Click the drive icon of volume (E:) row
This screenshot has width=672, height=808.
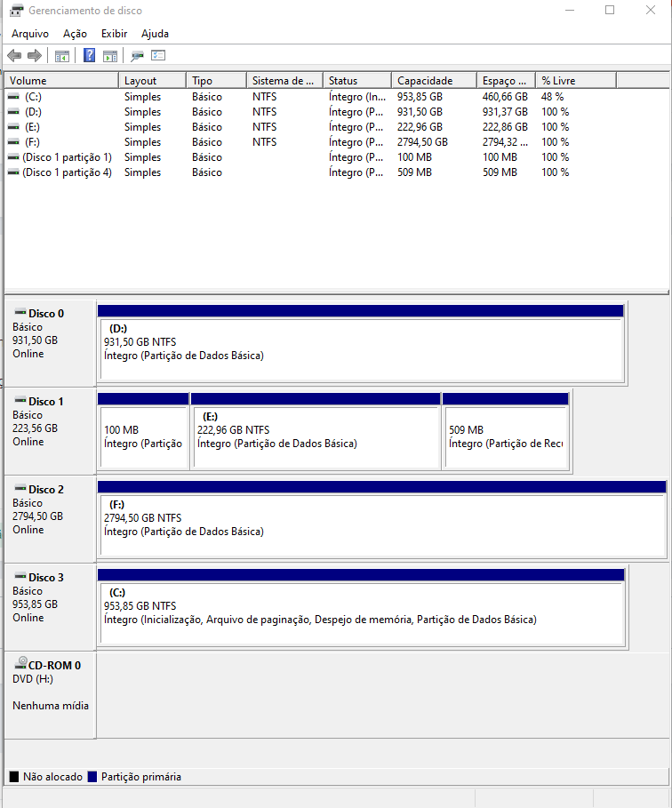(x=13, y=127)
